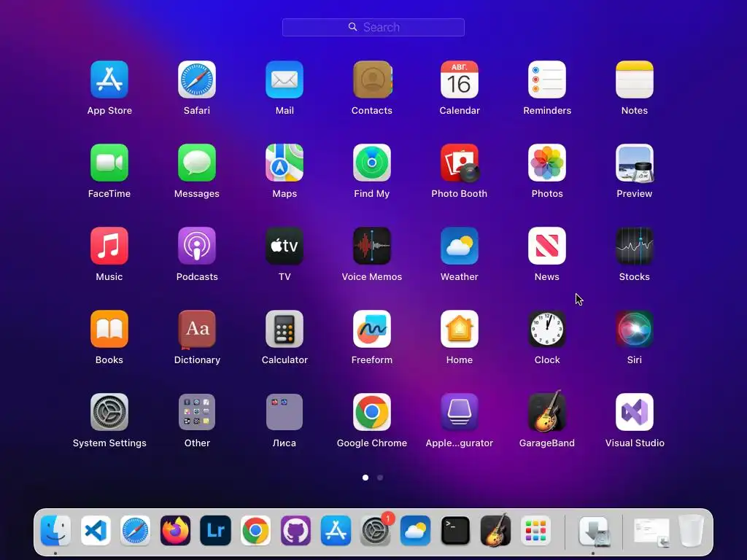Open Lightroom in the Dock
This screenshot has height=560, width=747.
[215, 531]
